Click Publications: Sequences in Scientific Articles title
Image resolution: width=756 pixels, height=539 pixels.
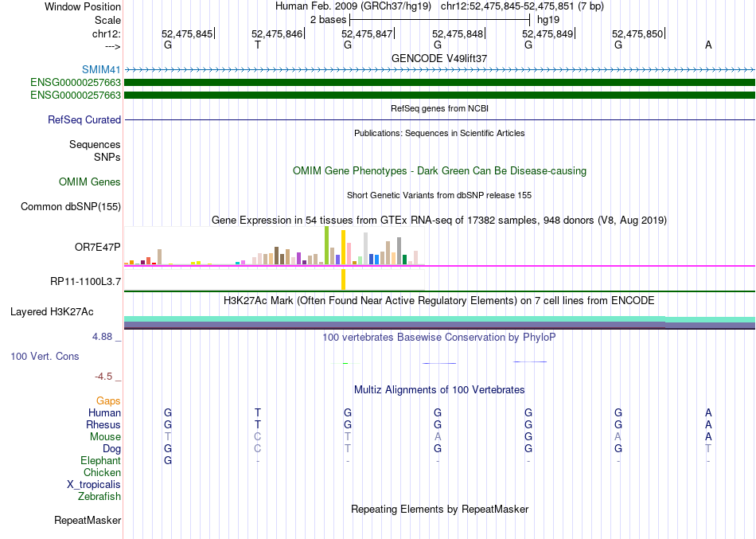pyautogui.click(x=439, y=133)
